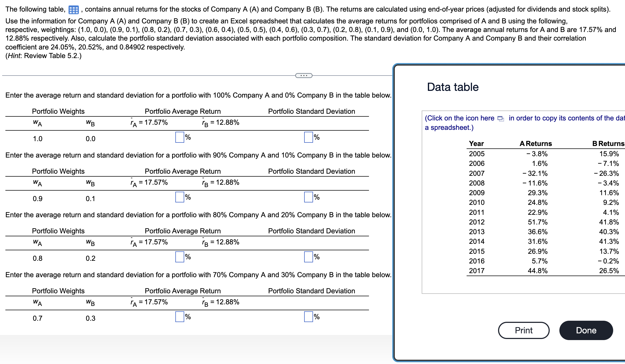The height and width of the screenshot is (364, 625).
Task: Select the Year column header in the data table
Action: 477,144
